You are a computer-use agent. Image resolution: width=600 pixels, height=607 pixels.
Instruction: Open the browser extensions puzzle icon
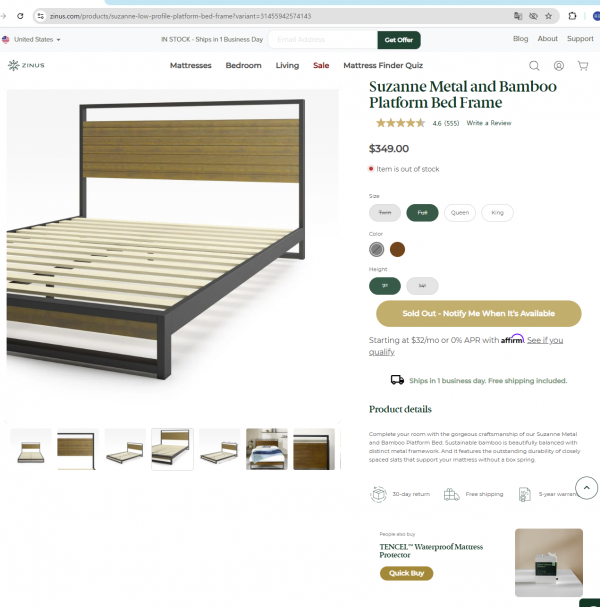coord(572,16)
